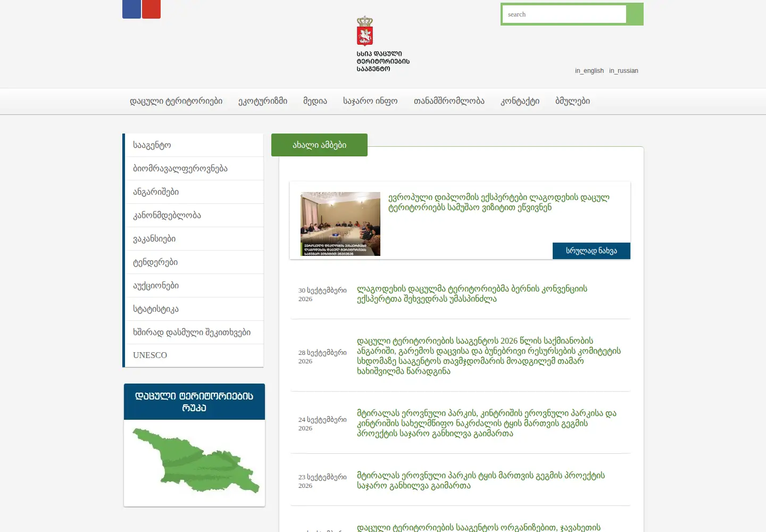Select სააგენტო in sidebar
766x532 pixels.
(x=194, y=145)
